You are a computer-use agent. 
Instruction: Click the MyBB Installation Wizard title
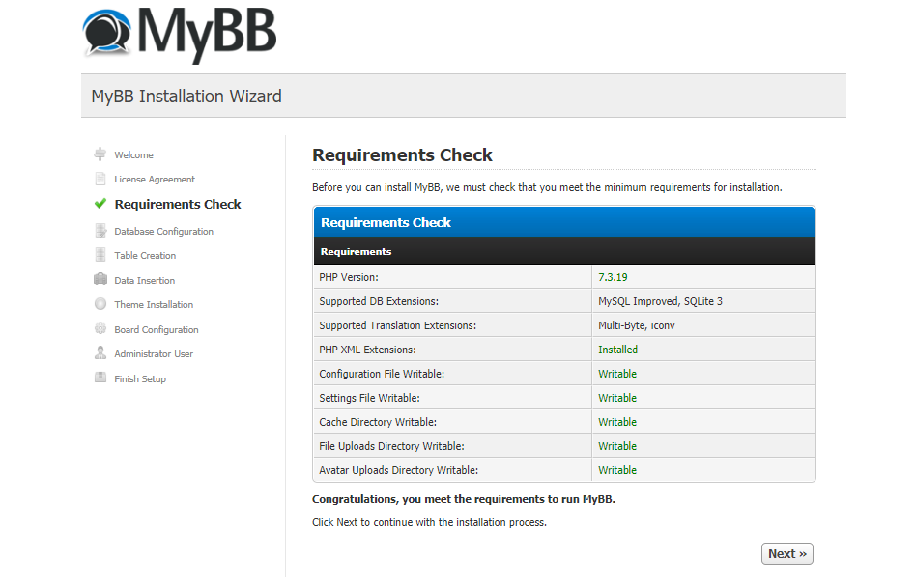pos(186,97)
